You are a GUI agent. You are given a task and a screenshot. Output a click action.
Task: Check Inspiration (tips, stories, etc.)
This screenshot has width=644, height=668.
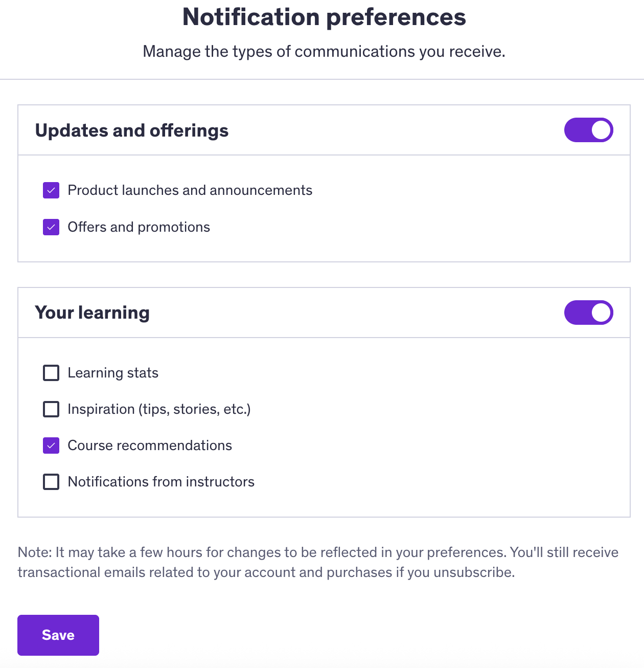pyautogui.click(x=51, y=409)
